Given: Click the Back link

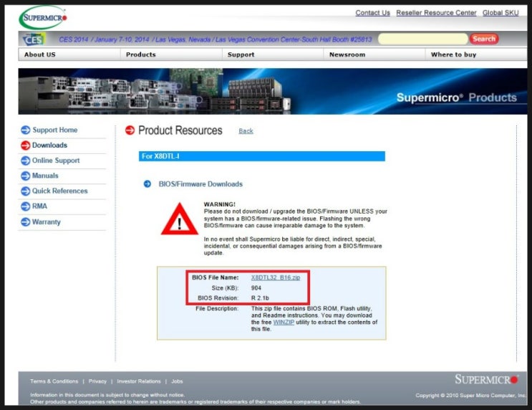Looking at the screenshot, I should pos(246,131).
